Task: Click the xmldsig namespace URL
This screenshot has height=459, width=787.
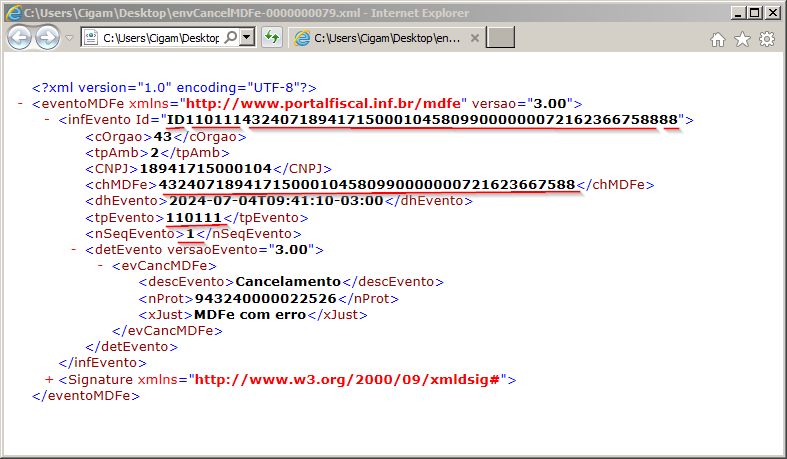Action: pyautogui.click(x=347, y=379)
